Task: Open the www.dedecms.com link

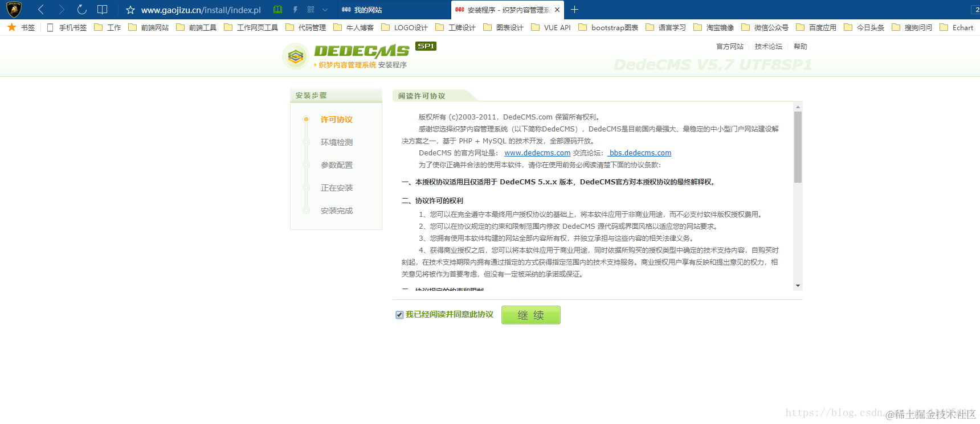Action: point(537,153)
